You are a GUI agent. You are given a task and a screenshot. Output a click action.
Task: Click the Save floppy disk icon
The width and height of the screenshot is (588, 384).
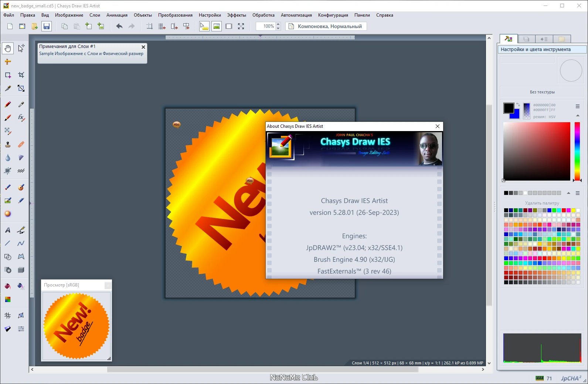point(46,26)
